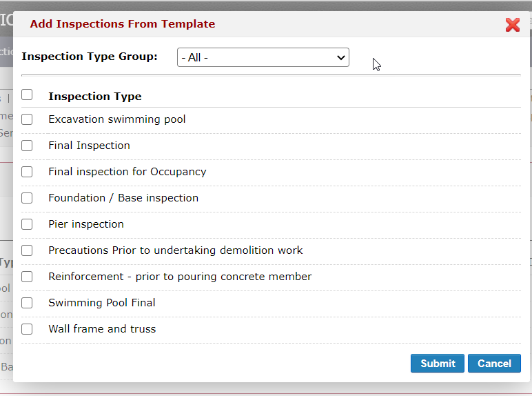Screen dimensions: 532x396
Task: Select the demolition work precautions checkbox
Action: point(27,250)
